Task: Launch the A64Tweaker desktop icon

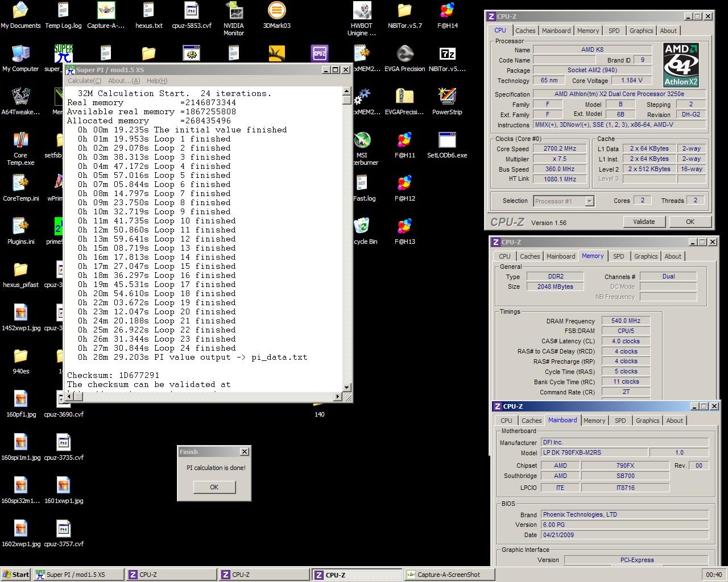Action: coord(20,102)
